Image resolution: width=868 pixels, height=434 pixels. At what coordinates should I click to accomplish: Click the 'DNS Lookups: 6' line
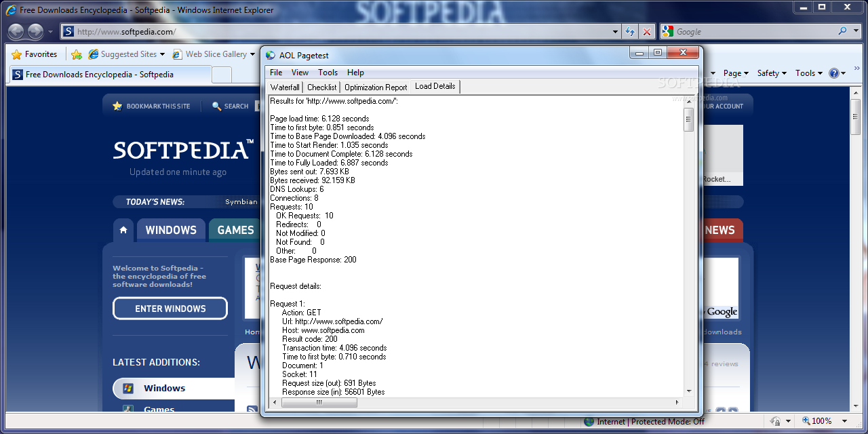297,189
